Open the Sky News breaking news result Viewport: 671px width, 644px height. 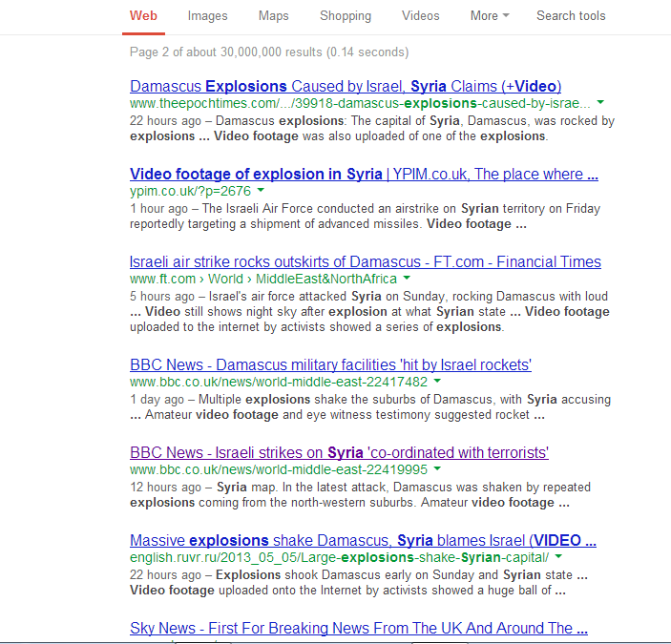click(359, 628)
